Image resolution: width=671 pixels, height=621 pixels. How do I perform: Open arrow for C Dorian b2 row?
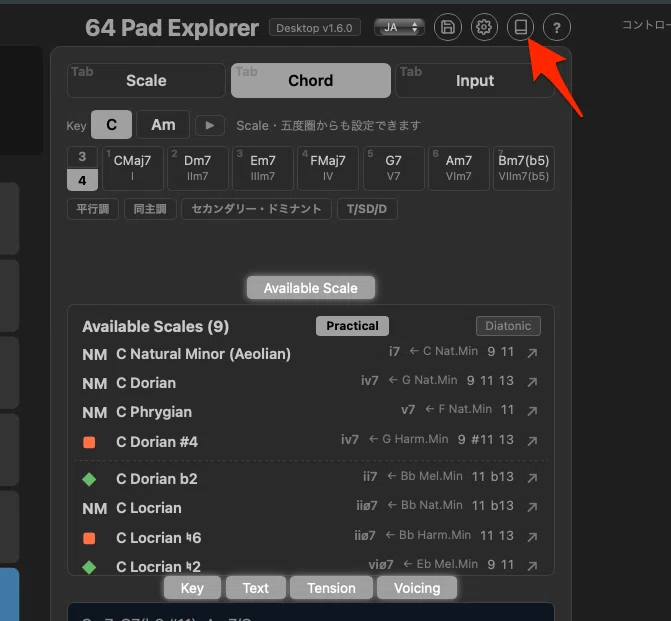coord(532,478)
